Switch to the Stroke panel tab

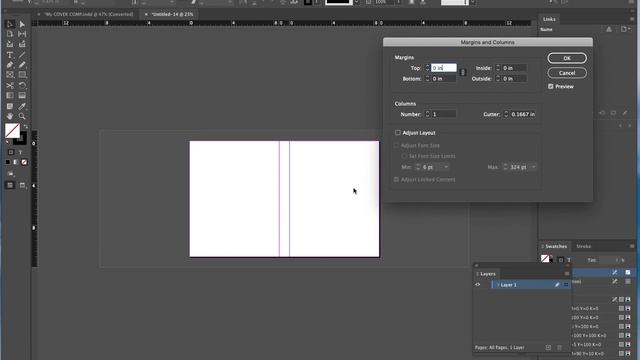point(584,246)
